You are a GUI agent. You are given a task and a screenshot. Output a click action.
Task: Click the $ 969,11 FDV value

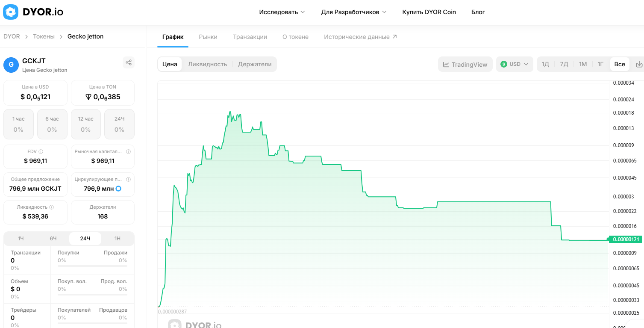coord(35,161)
